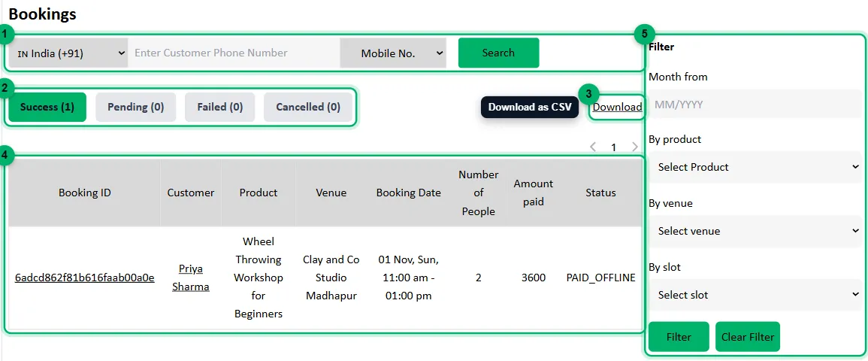Open the Select slot dropdown
Viewport: 868px width, 361px height.
(755, 295)
